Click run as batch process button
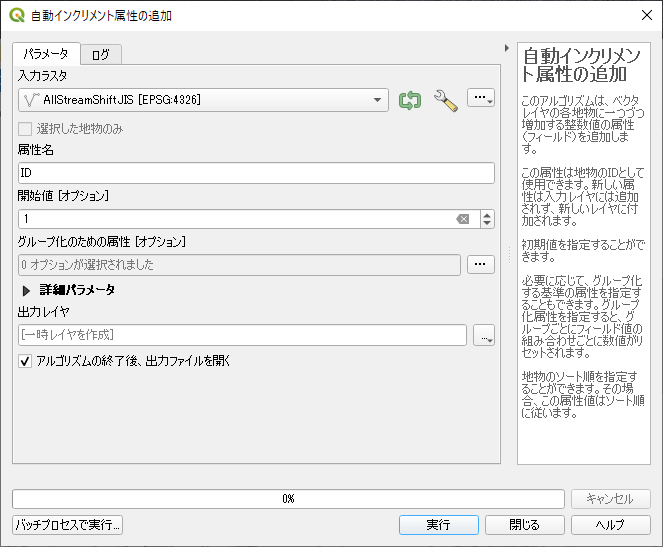This screenshot has width=663, height=547. click(x=68, y=525)
